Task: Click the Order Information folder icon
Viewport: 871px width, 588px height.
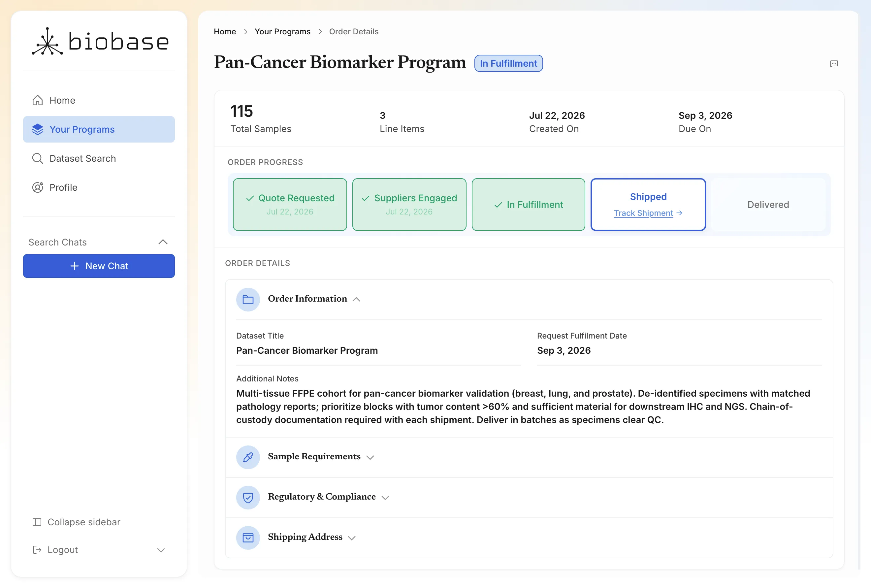Action: tap(248, 299)
